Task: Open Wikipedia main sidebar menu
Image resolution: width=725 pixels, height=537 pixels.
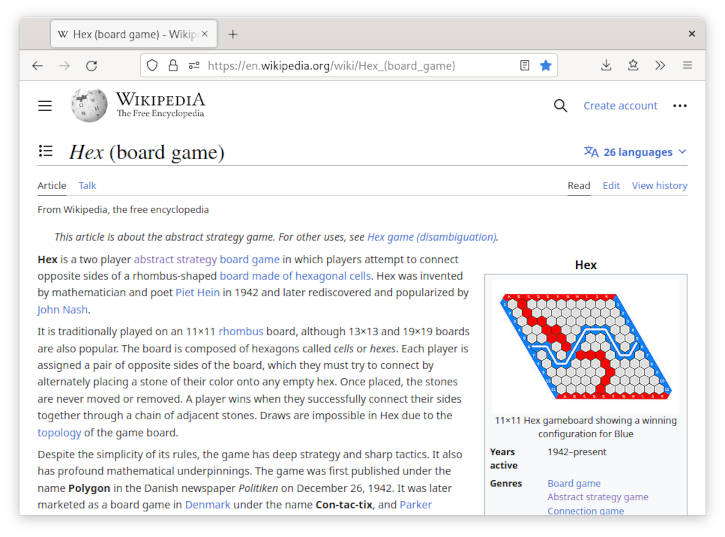Action: tap(45, 106)
